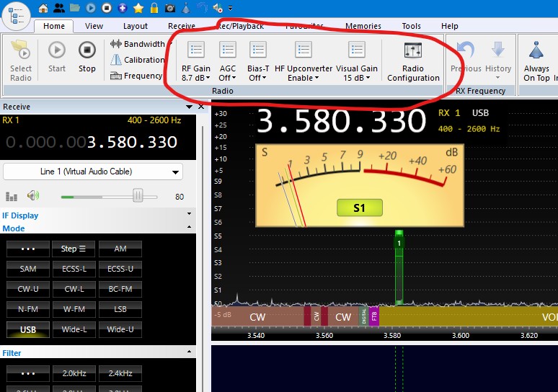Open the RF Gain 8.7 dB dropdown

coord(195,61)
